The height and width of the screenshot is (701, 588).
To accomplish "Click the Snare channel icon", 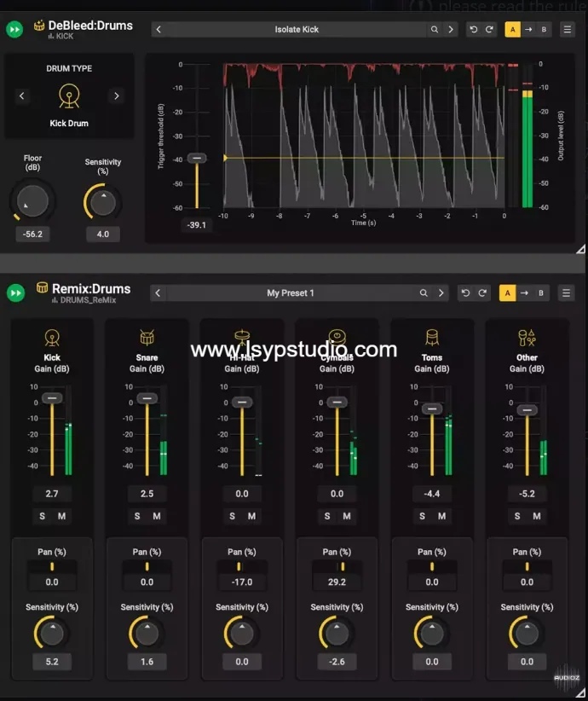I will click(147, 338).
